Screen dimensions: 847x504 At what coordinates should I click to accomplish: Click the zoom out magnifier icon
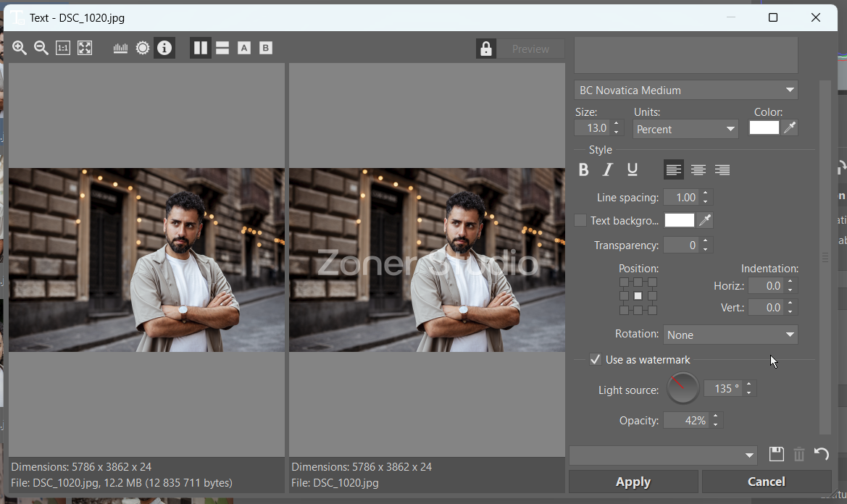point(41,49)
